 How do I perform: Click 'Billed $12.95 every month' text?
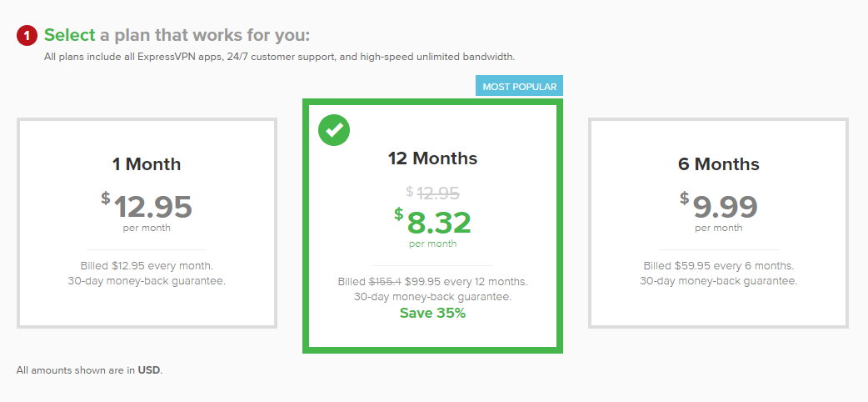click(147, 265)
